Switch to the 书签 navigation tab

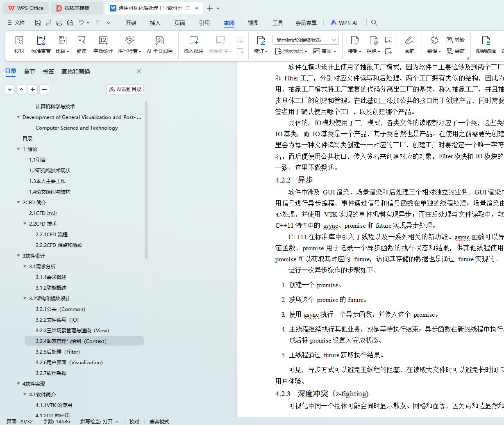click(x=48, y=71)
